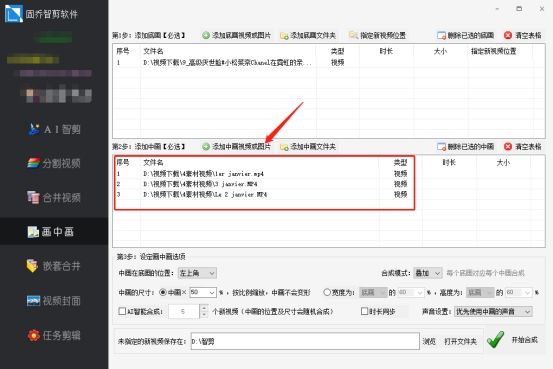Open the 高度为 reference dropdown
The height and width of the screenshot is (369, 553).
(x=480, y=292)
